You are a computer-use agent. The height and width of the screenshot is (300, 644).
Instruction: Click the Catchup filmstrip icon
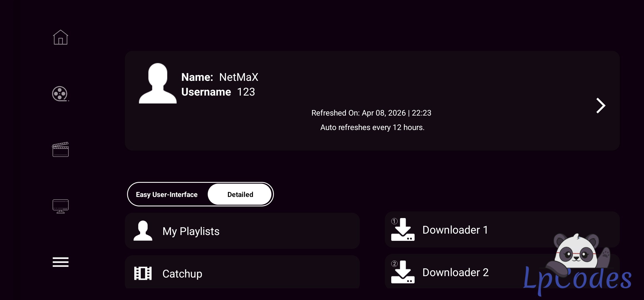pyautogui.click(x=143, y=273)
